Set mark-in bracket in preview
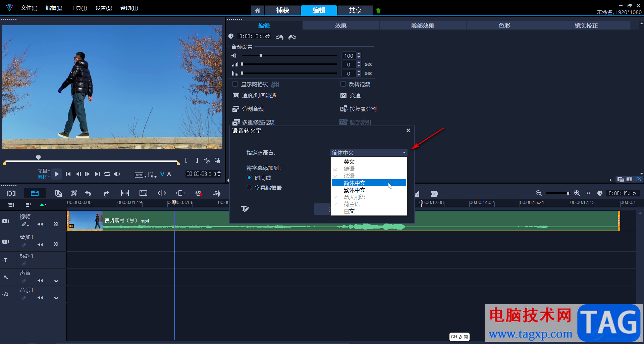This screenshot has width=644, height=344. tap(186, 160)
